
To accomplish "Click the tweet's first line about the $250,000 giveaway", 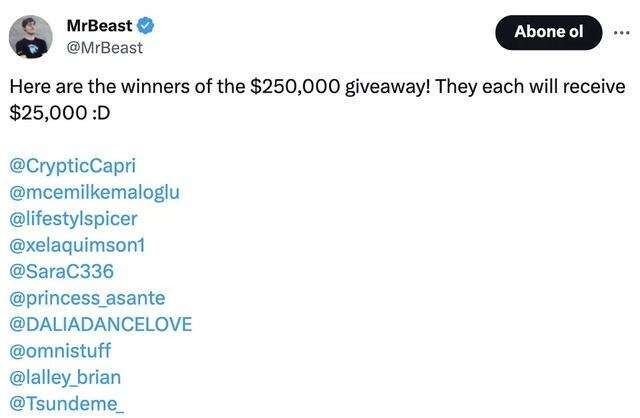I will tap(317, 87).
